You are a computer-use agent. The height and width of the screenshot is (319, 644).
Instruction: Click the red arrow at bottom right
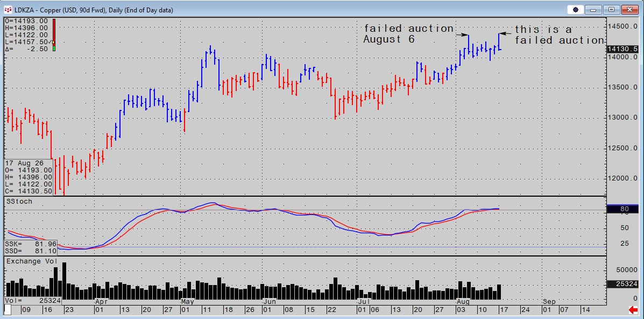tap(633, 309)
